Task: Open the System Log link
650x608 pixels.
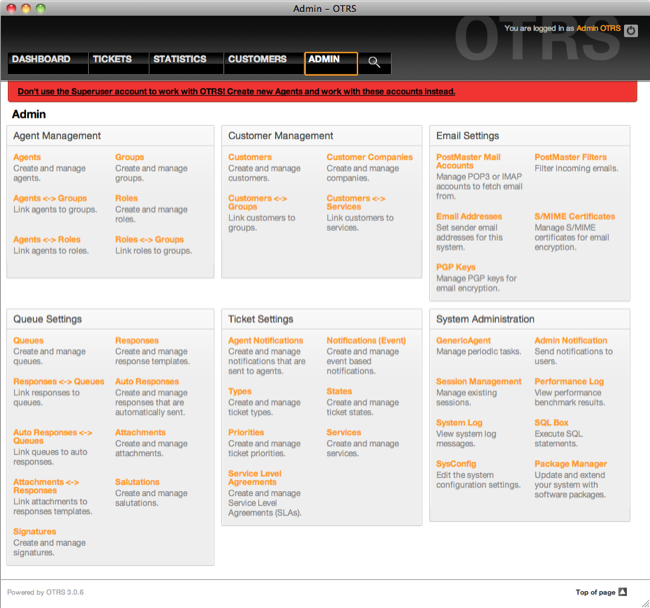Action: click(459, 423)
